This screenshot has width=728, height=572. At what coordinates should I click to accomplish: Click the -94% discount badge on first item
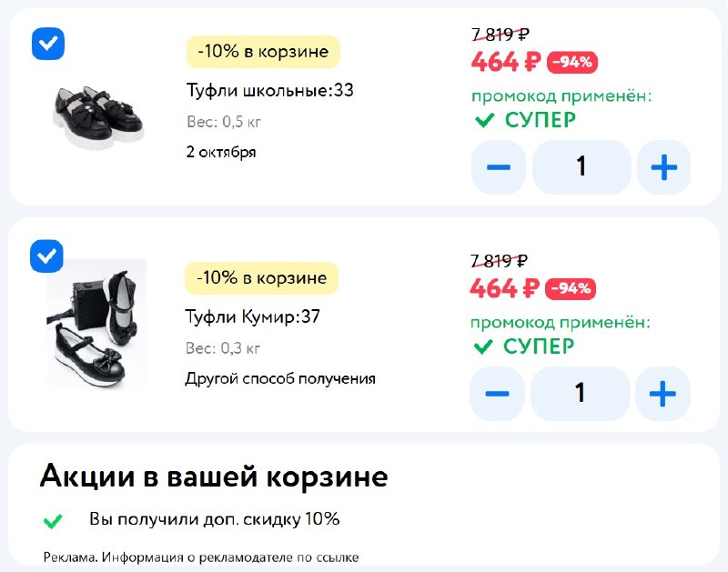click(x=572, y=62)
